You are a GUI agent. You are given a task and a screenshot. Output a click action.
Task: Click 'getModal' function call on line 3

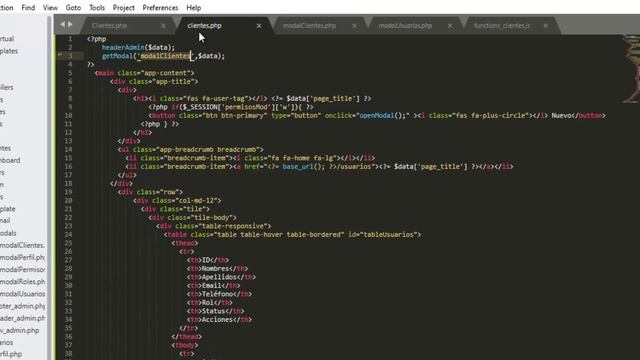117,56
